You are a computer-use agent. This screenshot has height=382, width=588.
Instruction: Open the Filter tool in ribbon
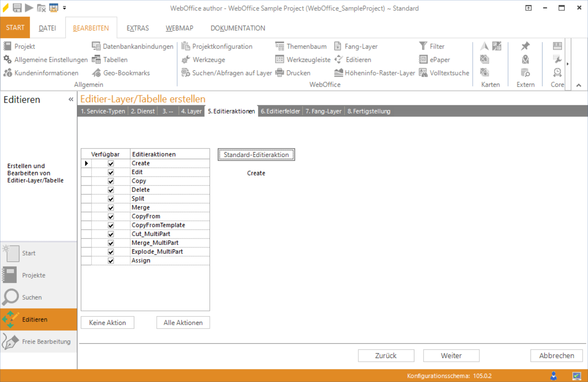click(423, 46)
